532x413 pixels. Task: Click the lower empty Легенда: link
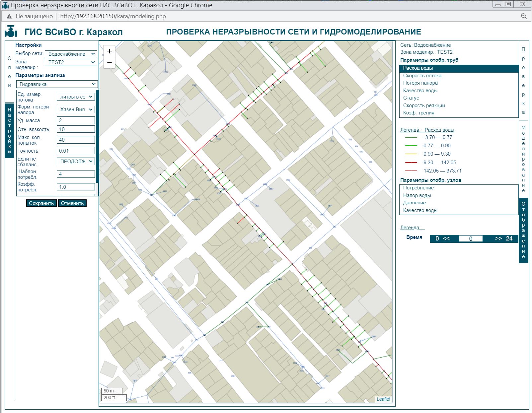[412, 228]
